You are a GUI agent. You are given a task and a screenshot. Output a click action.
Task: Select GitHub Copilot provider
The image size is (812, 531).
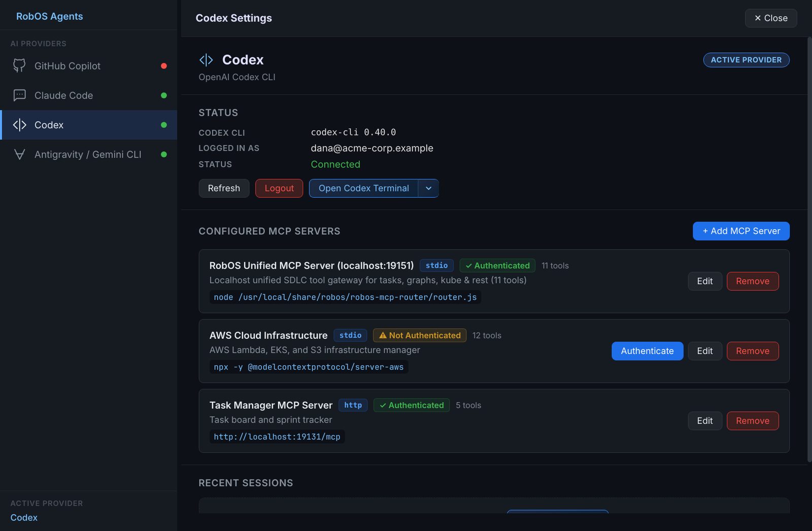tap(89, 66)
